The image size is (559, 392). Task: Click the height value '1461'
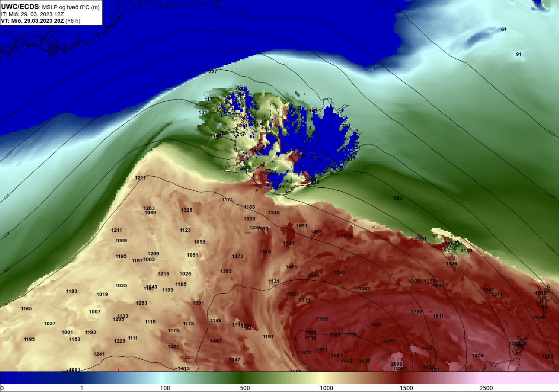(291, 267)
